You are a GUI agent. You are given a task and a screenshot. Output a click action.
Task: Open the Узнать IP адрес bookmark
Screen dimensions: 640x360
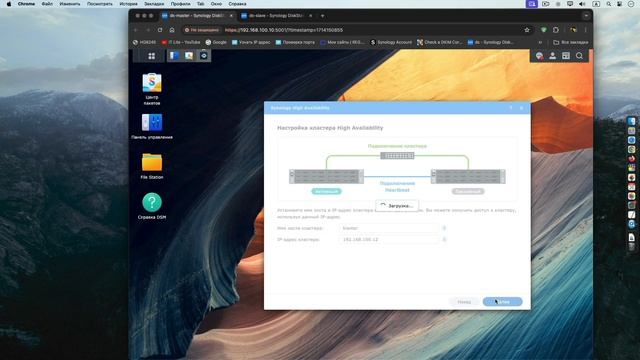click(251, 42)
